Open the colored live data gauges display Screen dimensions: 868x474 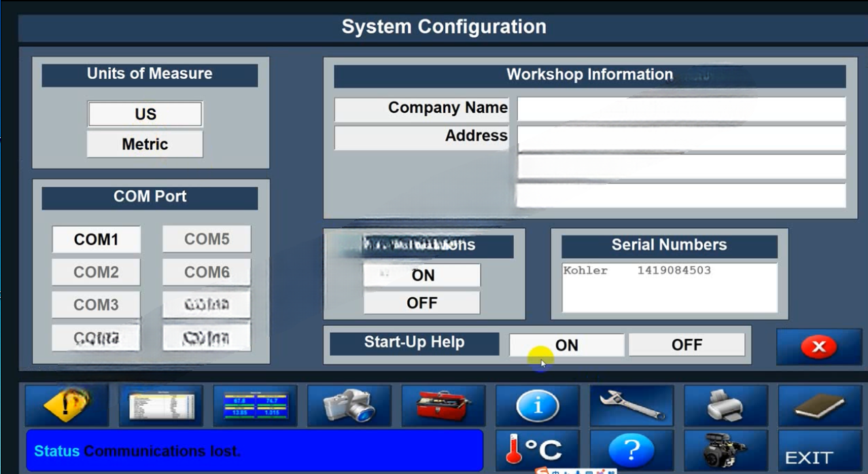pyautogui.click(x=255, y=405)
